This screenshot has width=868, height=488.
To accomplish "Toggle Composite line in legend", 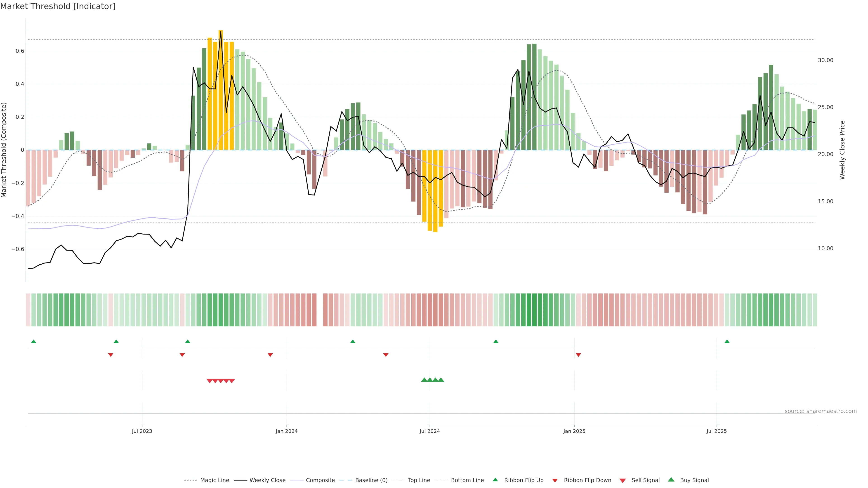I will pyautogui.click(x=320, y=480).
